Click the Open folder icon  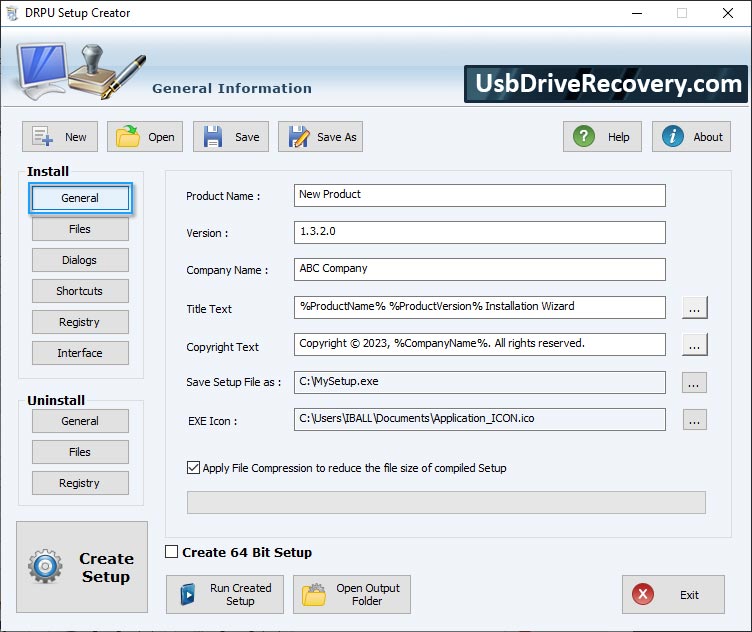[x=128, y=137]
